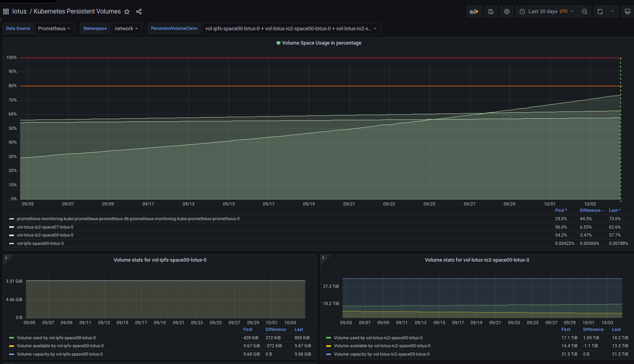The image size is (634, 364).
Task: Open the dashboards grid icon
Action: (x=6, y=12)
